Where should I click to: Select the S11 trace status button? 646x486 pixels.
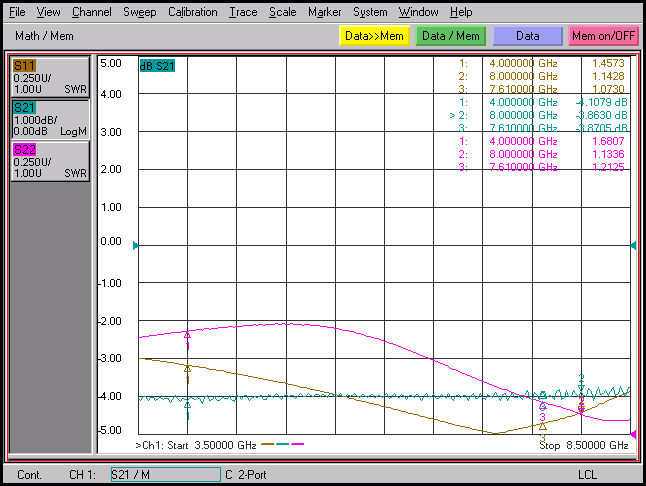[x=50, y=77]
